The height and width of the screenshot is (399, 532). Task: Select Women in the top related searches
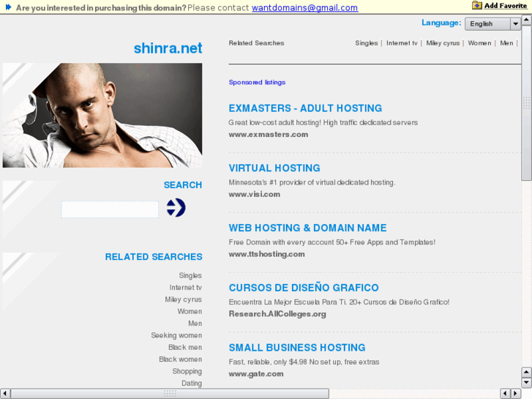pyautogui.click(x=479, y=43)
